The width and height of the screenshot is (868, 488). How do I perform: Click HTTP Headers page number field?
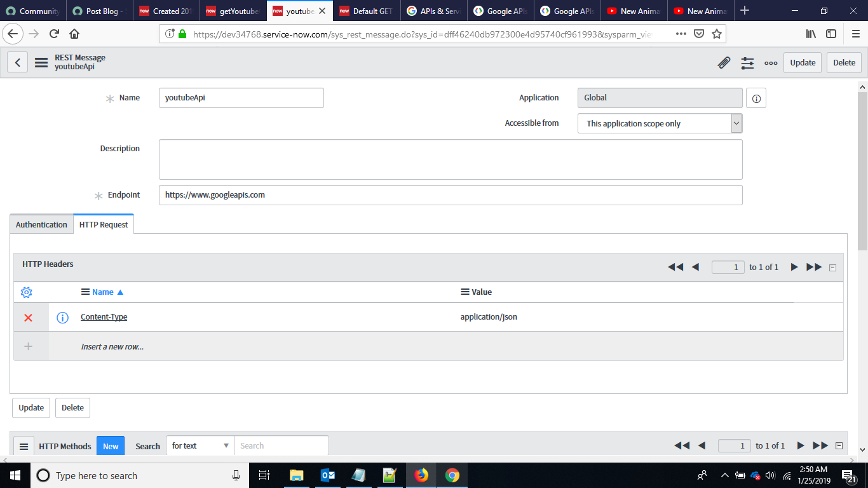(x=728, y=267)
